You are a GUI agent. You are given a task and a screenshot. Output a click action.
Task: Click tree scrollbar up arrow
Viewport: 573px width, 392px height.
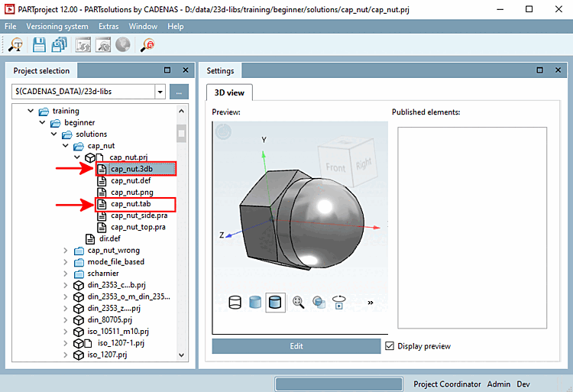(181, 111)
